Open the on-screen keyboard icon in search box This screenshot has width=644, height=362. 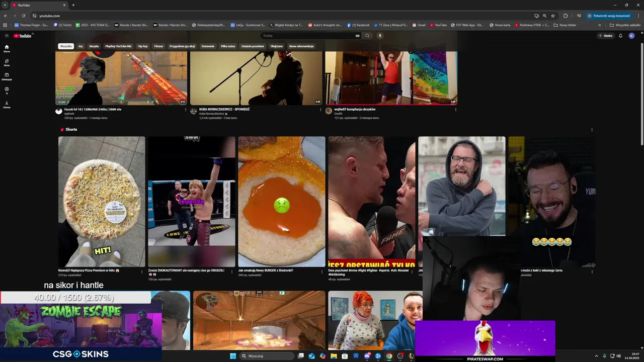pyautogui.click(x=357, y=36)
